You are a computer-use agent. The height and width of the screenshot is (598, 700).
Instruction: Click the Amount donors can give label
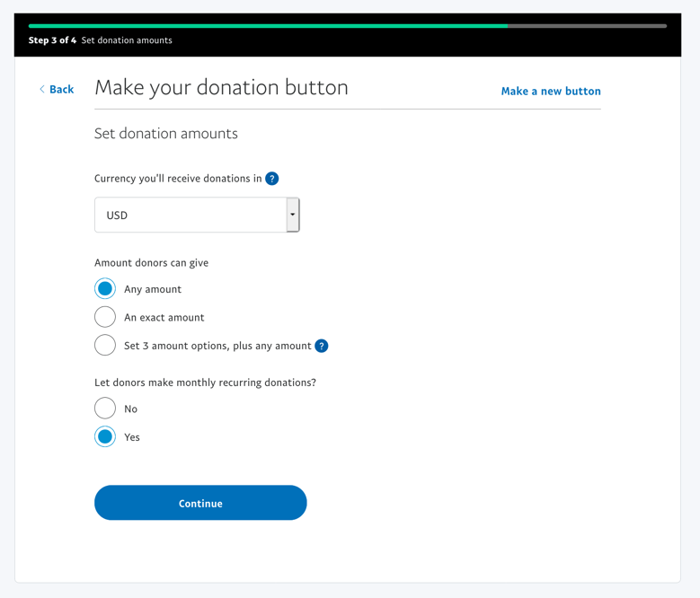pyautogui.click(x=151, y=263)
